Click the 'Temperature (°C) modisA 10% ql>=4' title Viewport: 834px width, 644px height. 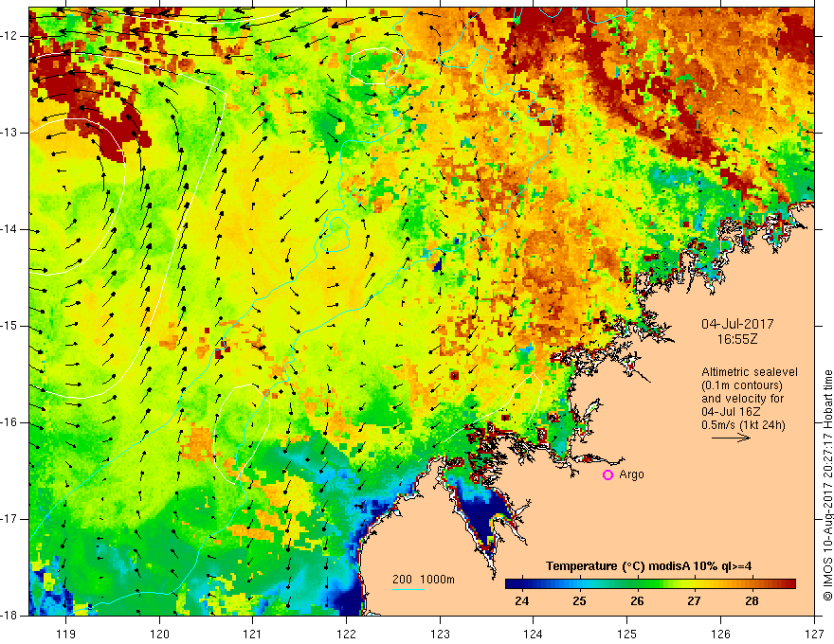tap(649, 566)
